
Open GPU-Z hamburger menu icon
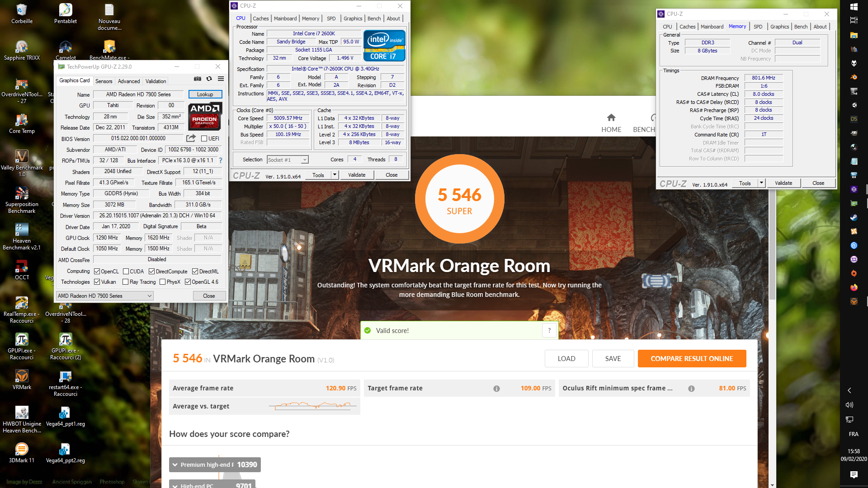point(221,79)
